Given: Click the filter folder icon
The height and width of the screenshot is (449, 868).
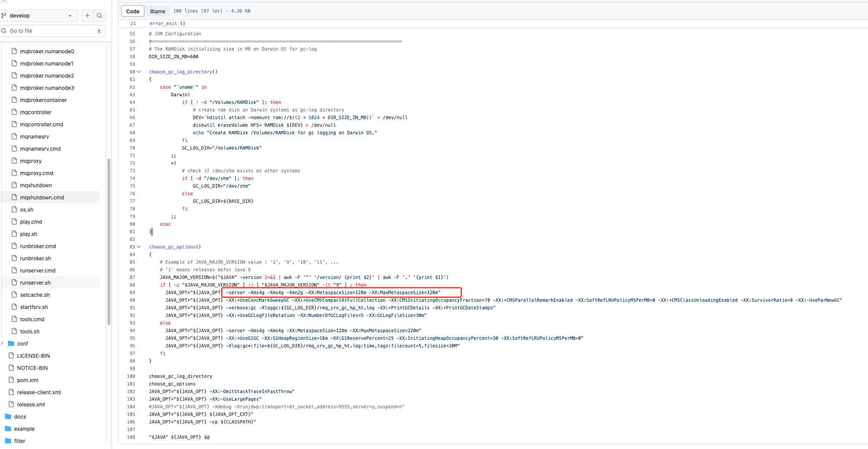Looking at the screenshot, I should point(8,441).
